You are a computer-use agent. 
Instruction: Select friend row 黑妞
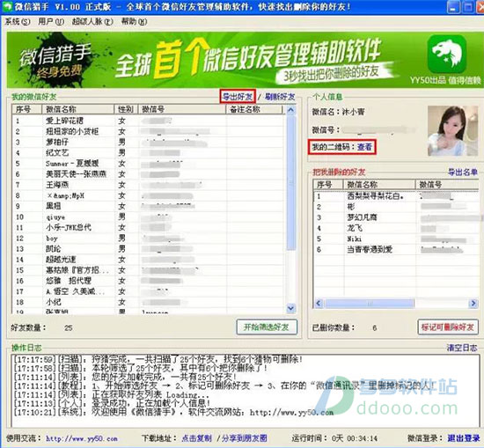point(148,206)
